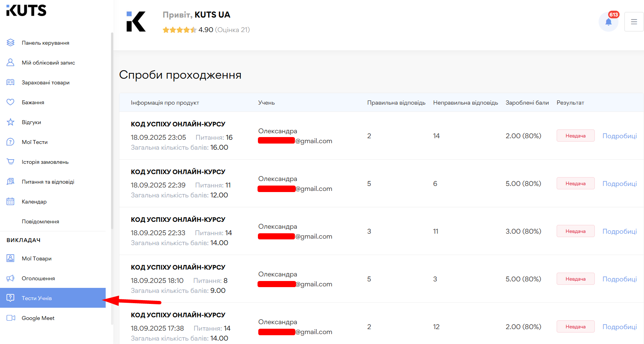Click the KUTS logo in the sidebar

[x=26, y=11]
